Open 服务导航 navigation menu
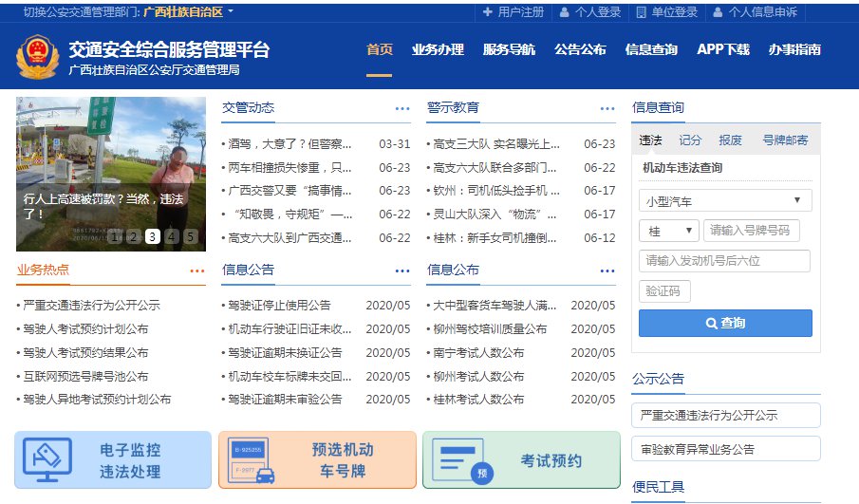This screenshot has width=859, height=504. coord(509,49)
